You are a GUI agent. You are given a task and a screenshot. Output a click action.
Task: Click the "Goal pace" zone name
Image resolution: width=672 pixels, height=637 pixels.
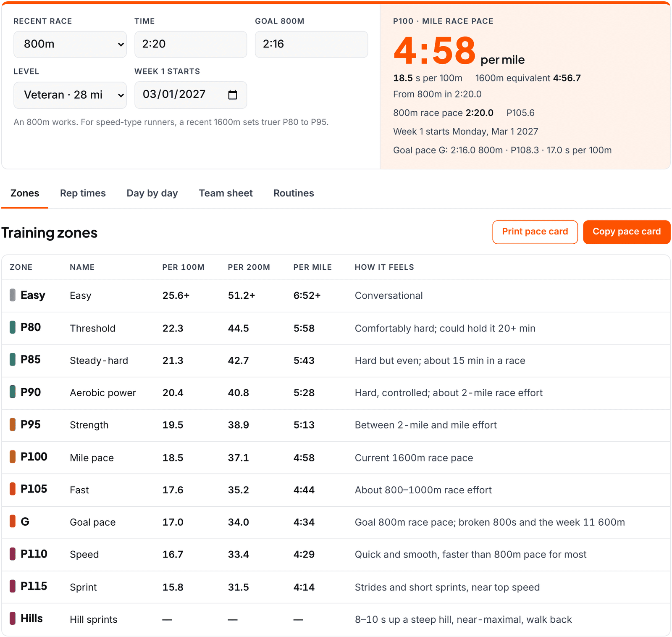[x=92, y=522]
